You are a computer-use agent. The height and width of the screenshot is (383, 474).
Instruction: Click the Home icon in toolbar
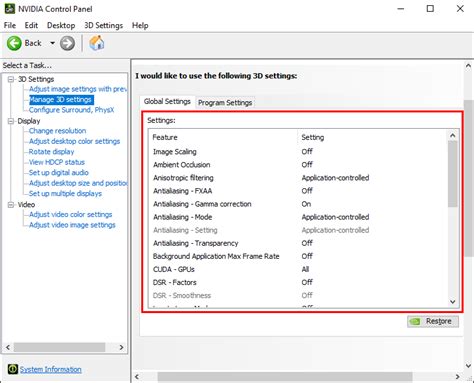97,43
